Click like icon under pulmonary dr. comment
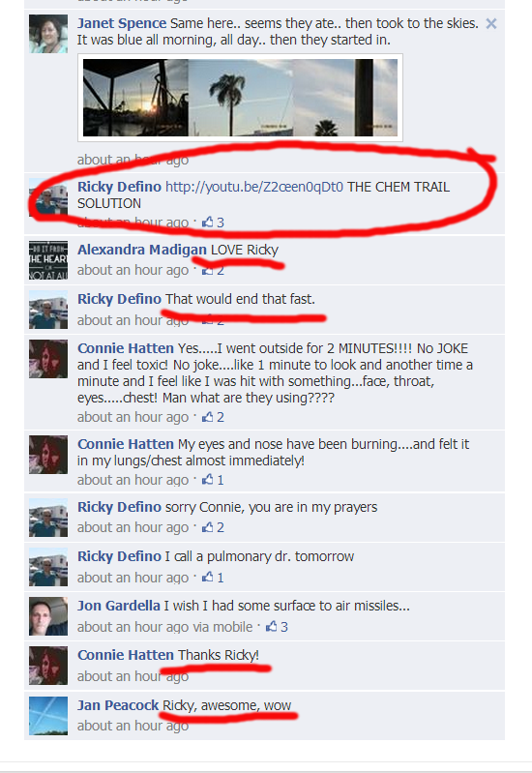Image resolution: width=532 pixels, height=773 pixels. click(208, 577)
